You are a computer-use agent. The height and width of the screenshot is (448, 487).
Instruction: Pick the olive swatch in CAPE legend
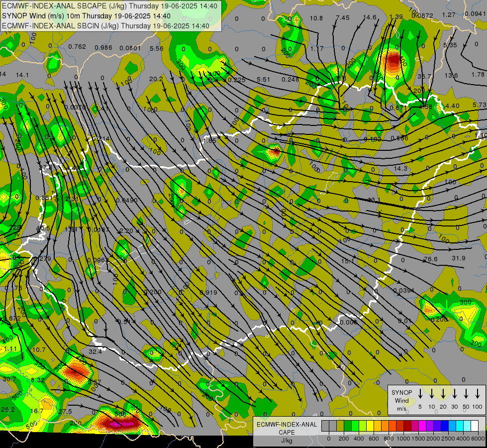340,426
